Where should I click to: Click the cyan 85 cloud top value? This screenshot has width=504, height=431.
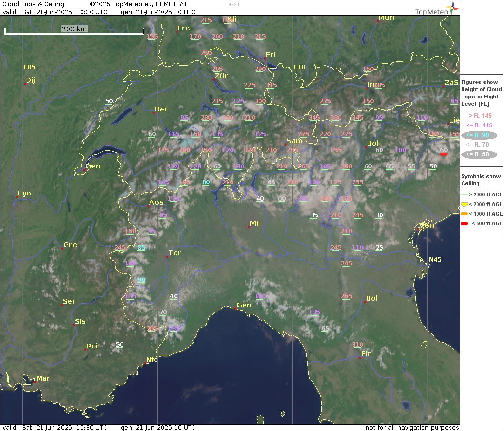point(141,248)
